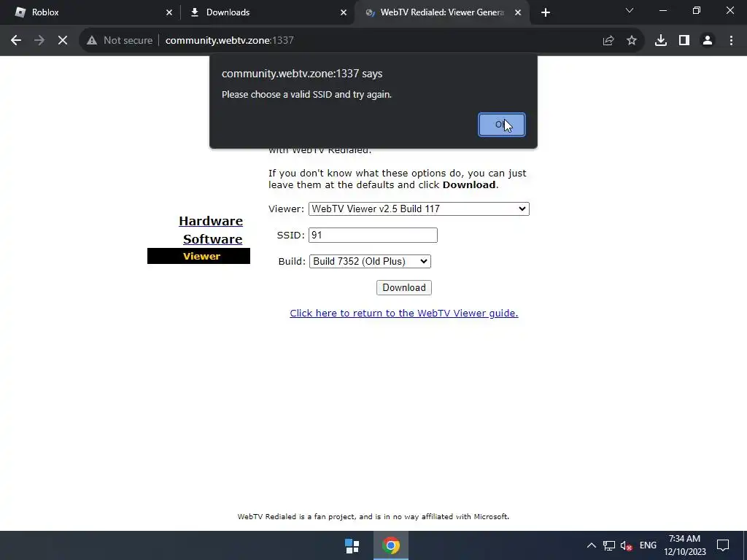This screenshot has height=560, width=747.
Task: Open the Windows Start menu
Action: [352, 545]
